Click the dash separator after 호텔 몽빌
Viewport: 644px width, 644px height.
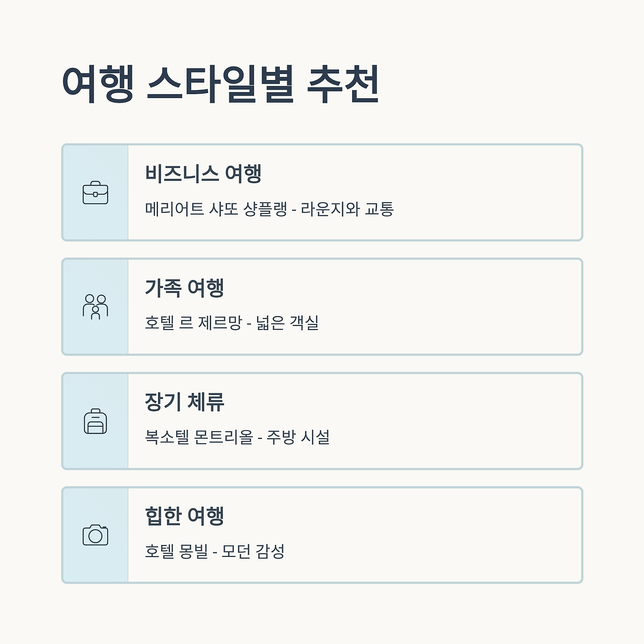[215, 552]
